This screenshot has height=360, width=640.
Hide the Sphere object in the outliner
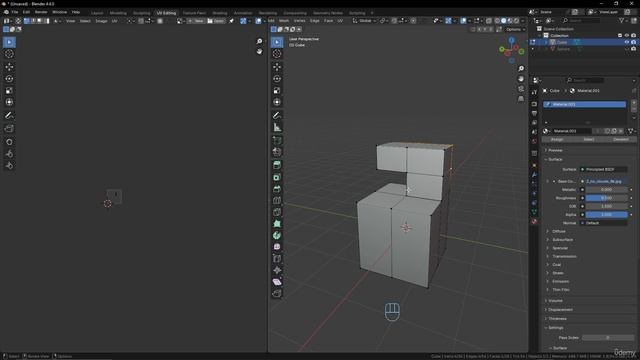click(x=627, y=49)
